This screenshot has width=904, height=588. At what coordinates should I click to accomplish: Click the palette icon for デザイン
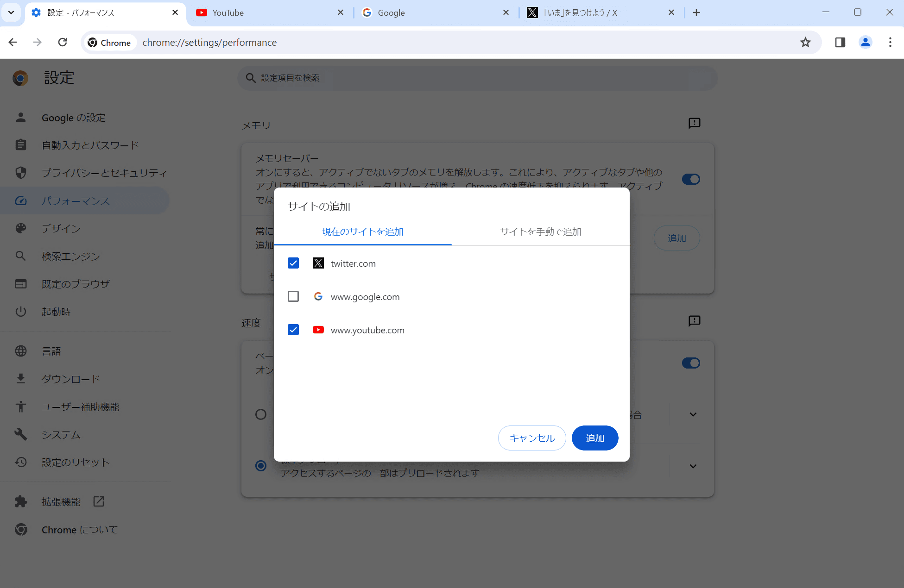21,228
